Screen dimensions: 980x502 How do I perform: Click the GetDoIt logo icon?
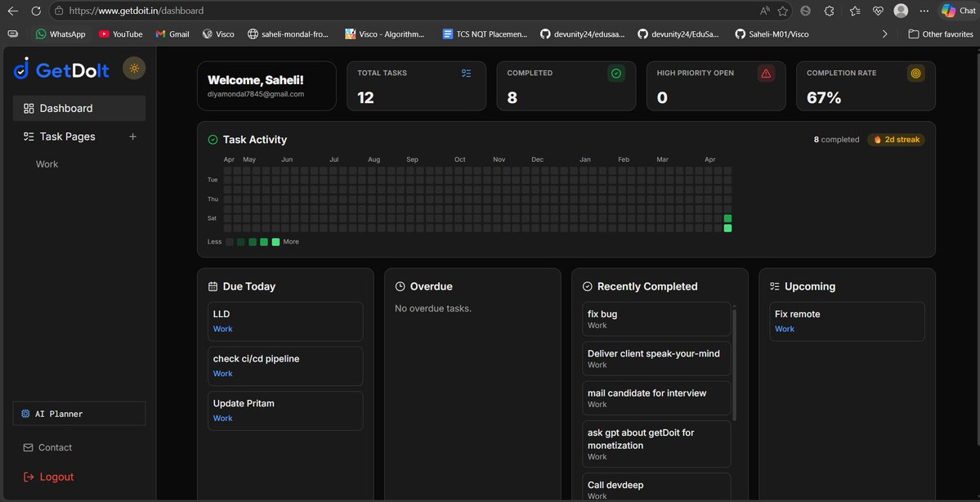click(x=21, y=68)
